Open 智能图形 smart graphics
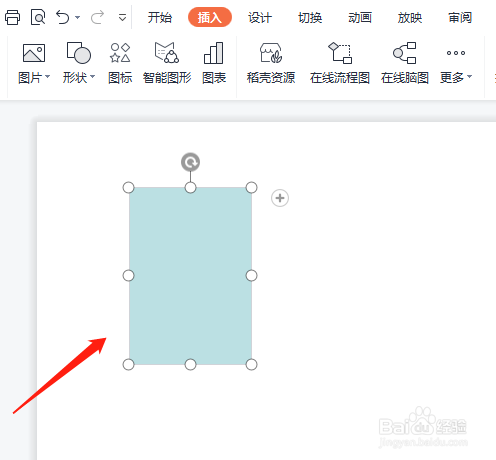 click(x=167, y=63)
